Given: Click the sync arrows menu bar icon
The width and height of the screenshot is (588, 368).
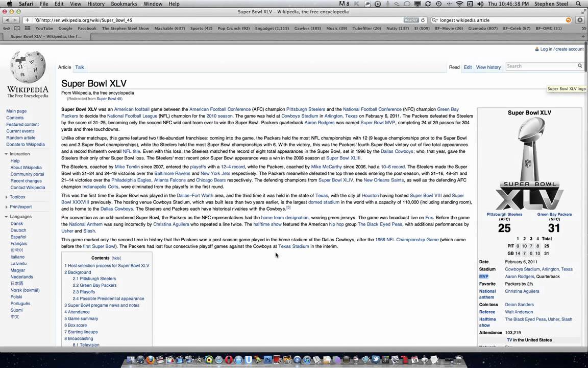Looking at the screenshot, I should click(x=428, y=4).
